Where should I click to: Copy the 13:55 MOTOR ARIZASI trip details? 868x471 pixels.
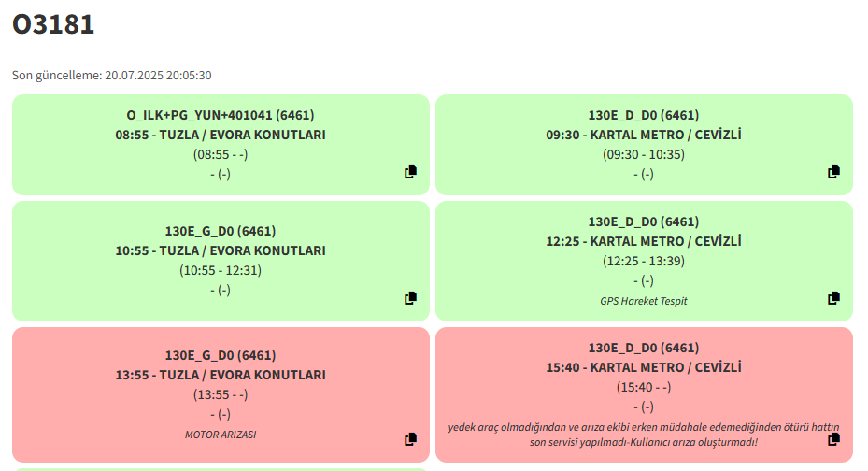pos(410,439)
